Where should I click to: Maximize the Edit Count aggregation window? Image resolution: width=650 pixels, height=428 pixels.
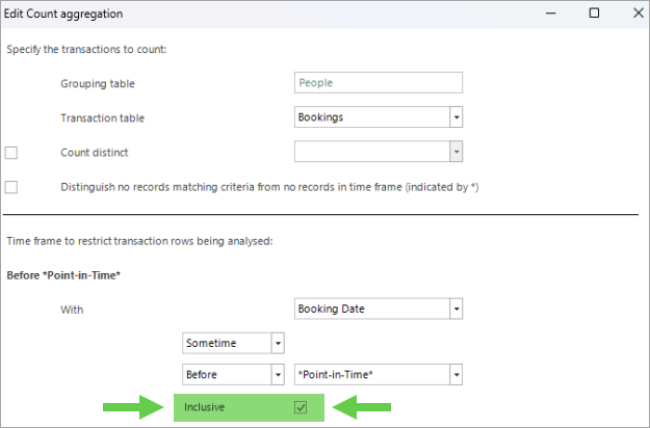pos(594,13)
